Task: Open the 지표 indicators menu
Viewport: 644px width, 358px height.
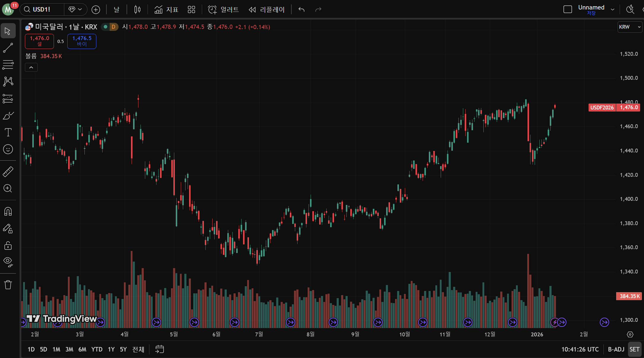Action: 166,9
